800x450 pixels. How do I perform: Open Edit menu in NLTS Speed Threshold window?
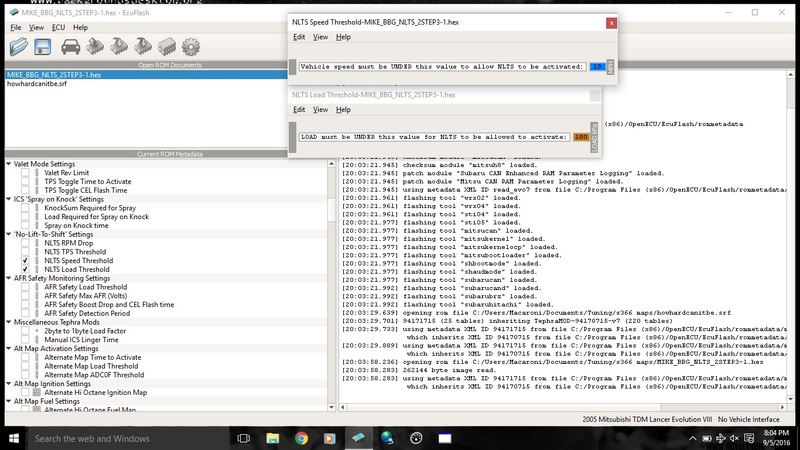click(x=299, y=37)
